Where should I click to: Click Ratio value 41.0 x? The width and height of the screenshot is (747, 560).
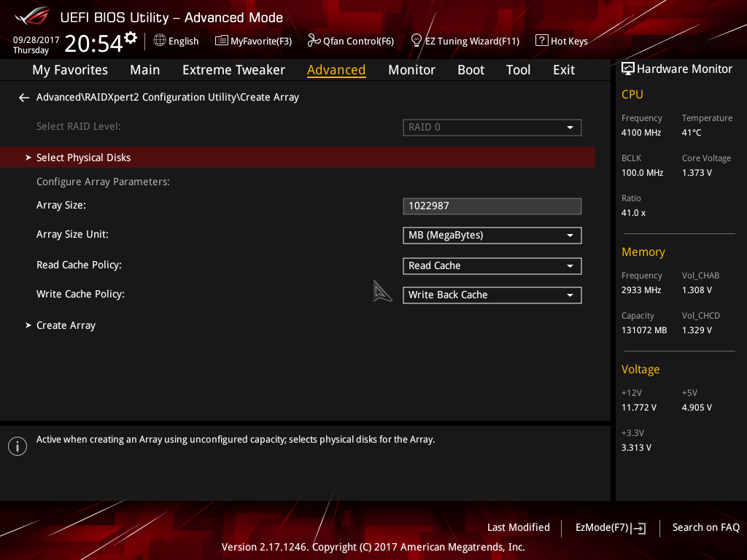[x=634, y=213]
